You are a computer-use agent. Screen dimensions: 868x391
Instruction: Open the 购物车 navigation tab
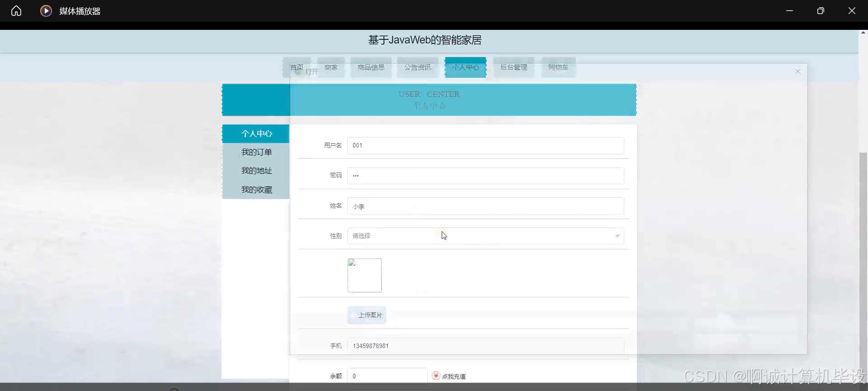[558, 67]
